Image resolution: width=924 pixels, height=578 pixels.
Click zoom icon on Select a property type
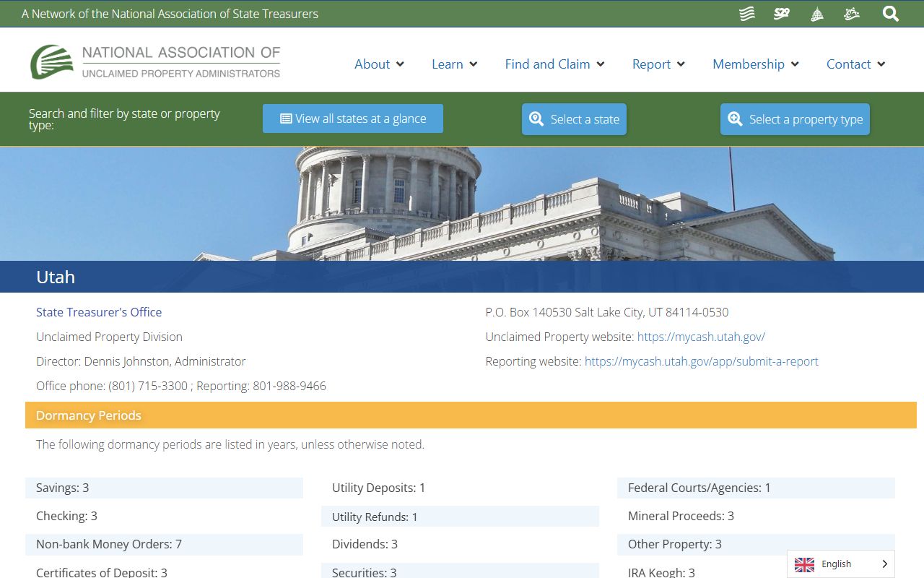[735, 119]
